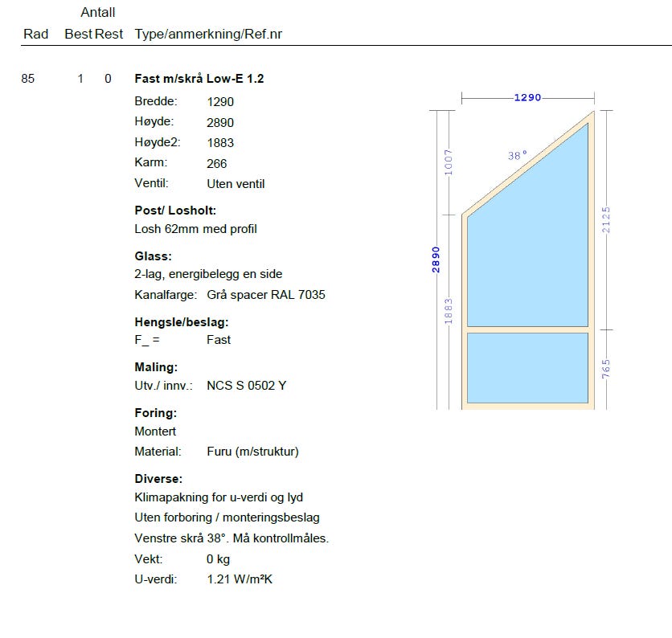
Task: Click the lower rectangular glass pane
Action: [x=527, y=367]
